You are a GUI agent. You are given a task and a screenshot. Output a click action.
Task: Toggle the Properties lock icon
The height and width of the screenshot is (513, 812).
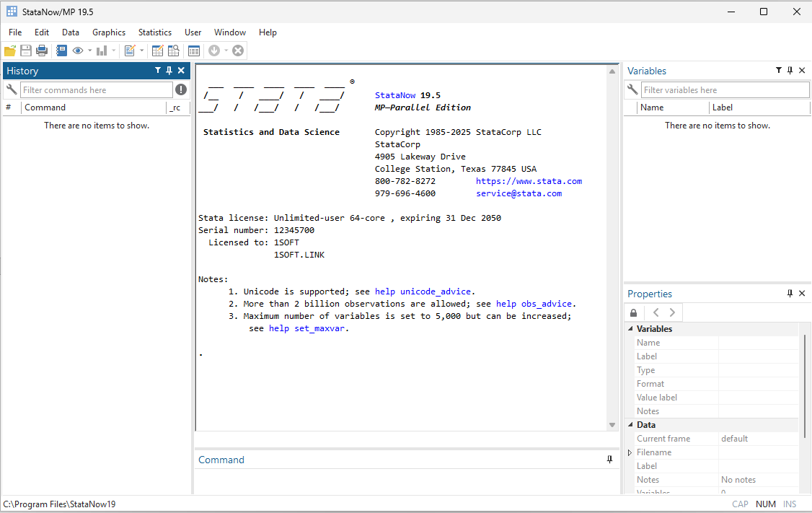[x=633, y=312]
